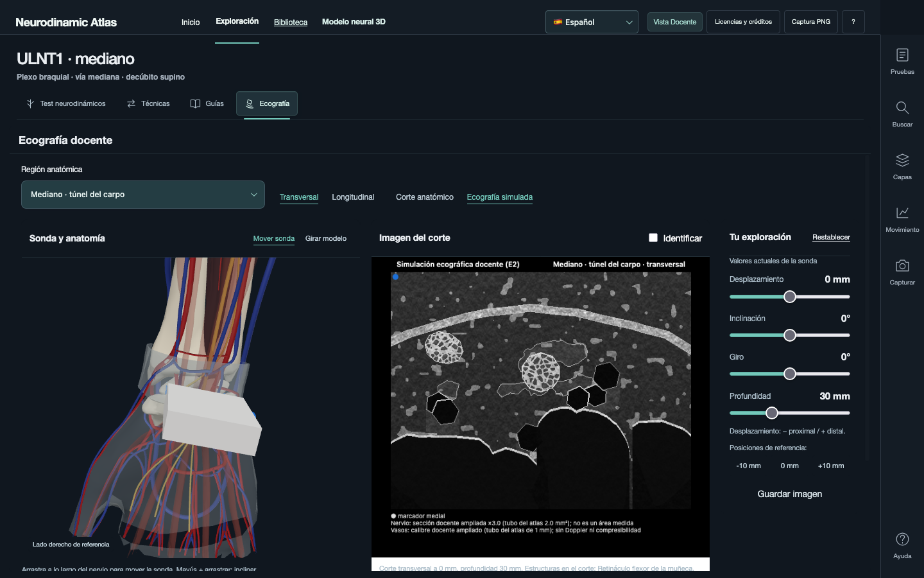Click the Vista Docente button
This screenshot has width=924, height=578.
pyautogui.click(x=675, y=22)
